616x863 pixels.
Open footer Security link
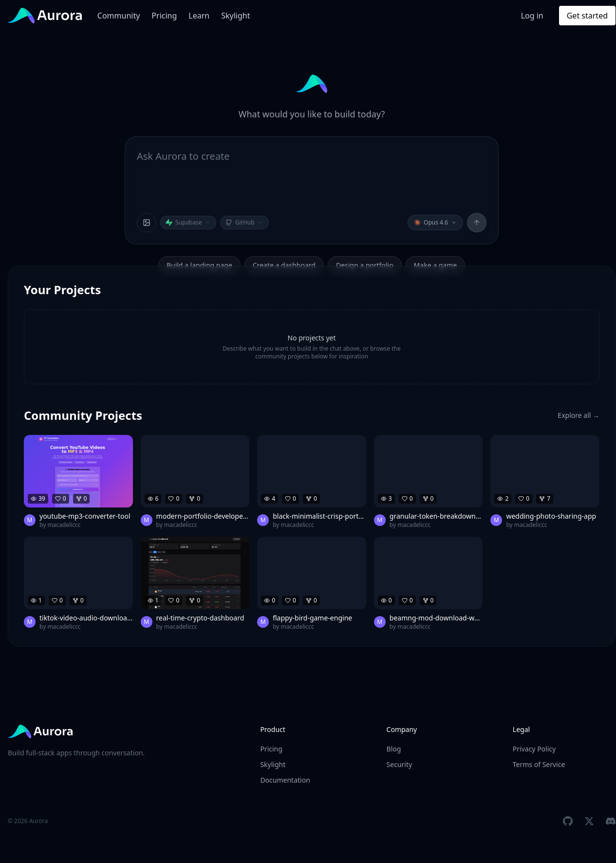coord(399,765)
